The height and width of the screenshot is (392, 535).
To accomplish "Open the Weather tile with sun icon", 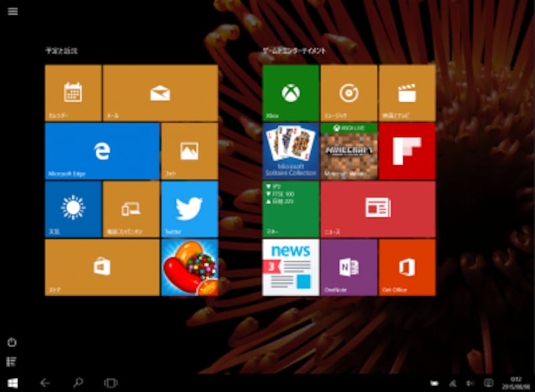I will 73,209.
